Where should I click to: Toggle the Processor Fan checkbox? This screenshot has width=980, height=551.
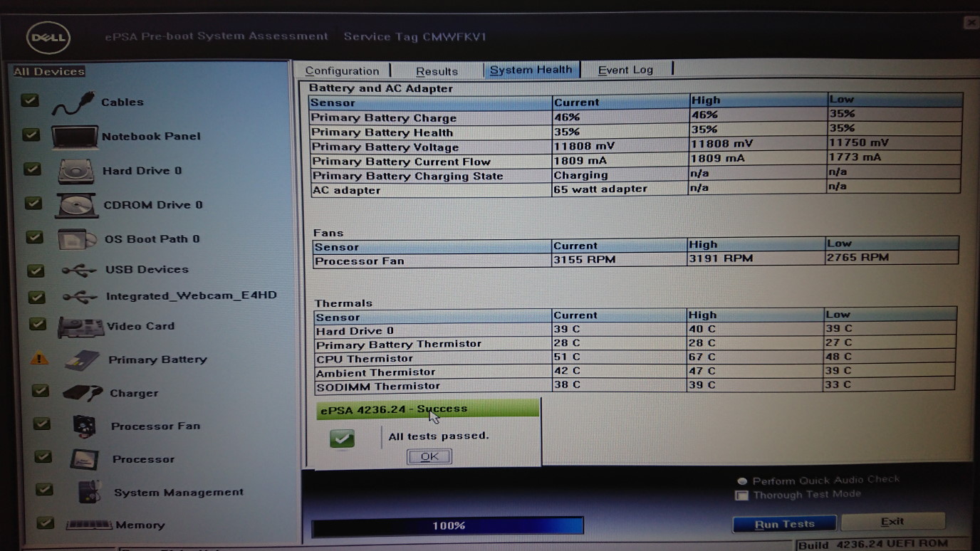coord(42,424)
